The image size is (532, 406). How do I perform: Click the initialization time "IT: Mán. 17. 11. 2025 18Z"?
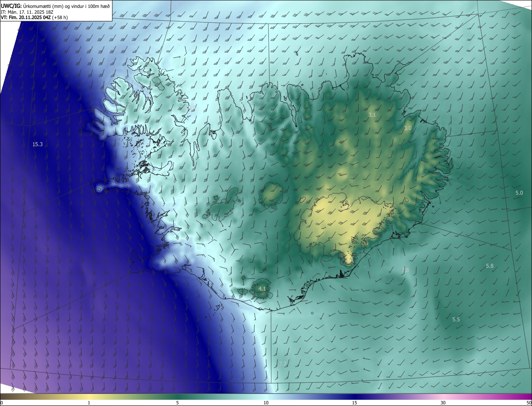[28, 12]
